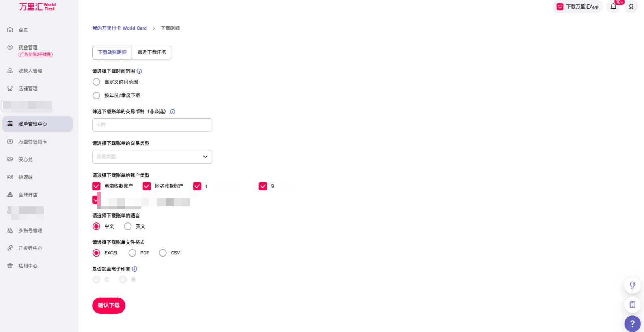Choose 英文 as statement language
This screenshot has height=332, width=644.
pyautogui.click(x=128, y=226)
